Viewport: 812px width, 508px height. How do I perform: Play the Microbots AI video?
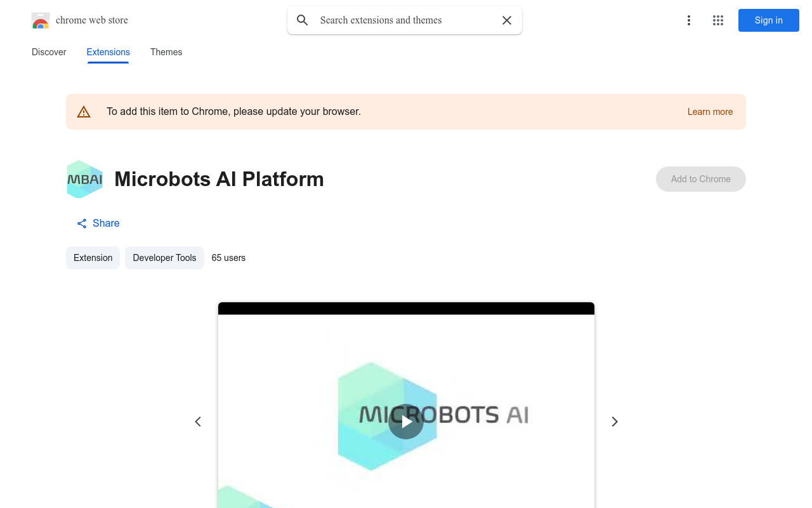406,422
